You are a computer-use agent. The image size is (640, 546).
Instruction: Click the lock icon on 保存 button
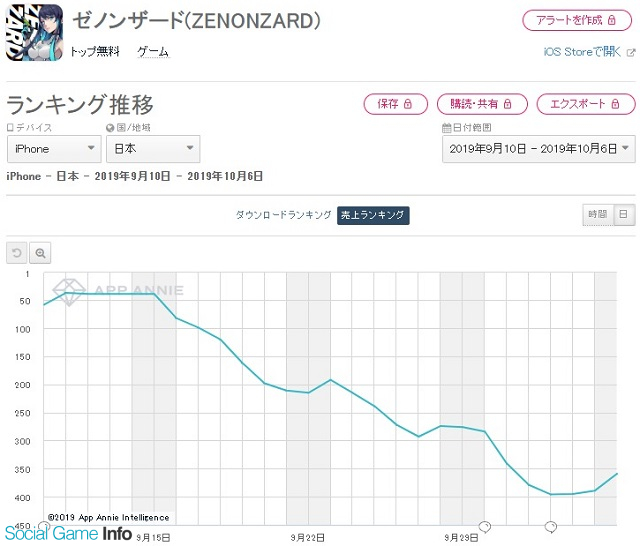tap(407, 104)
